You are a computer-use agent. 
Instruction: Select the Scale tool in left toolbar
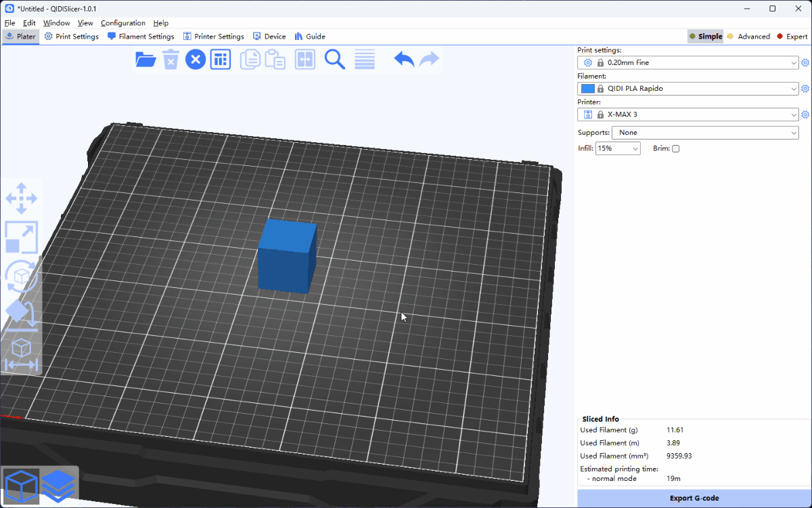click(21, 237)
